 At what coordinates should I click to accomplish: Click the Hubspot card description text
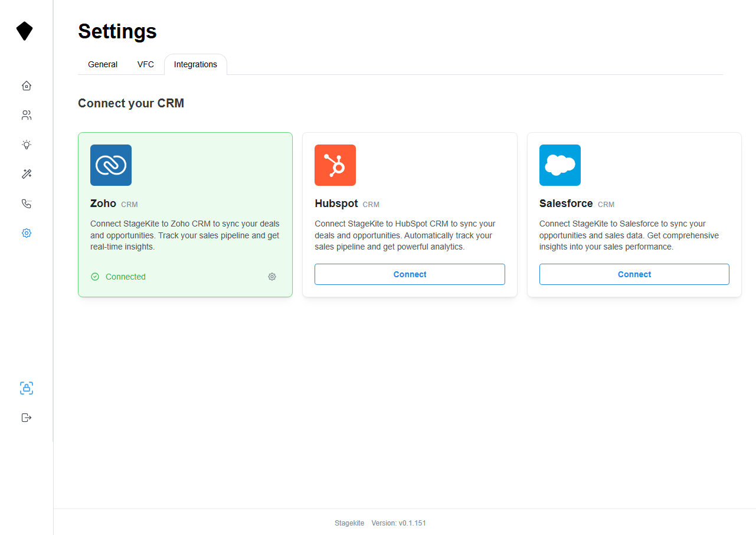coord(405,235)
